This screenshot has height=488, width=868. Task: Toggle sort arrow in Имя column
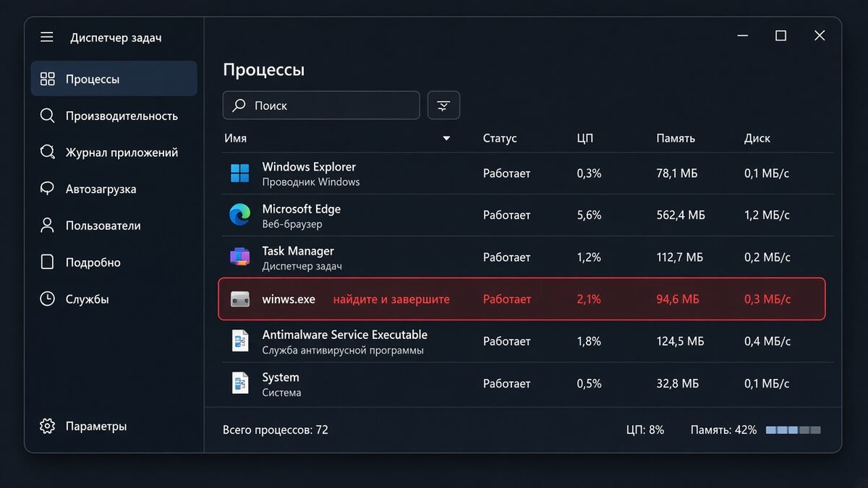[446, 138]
